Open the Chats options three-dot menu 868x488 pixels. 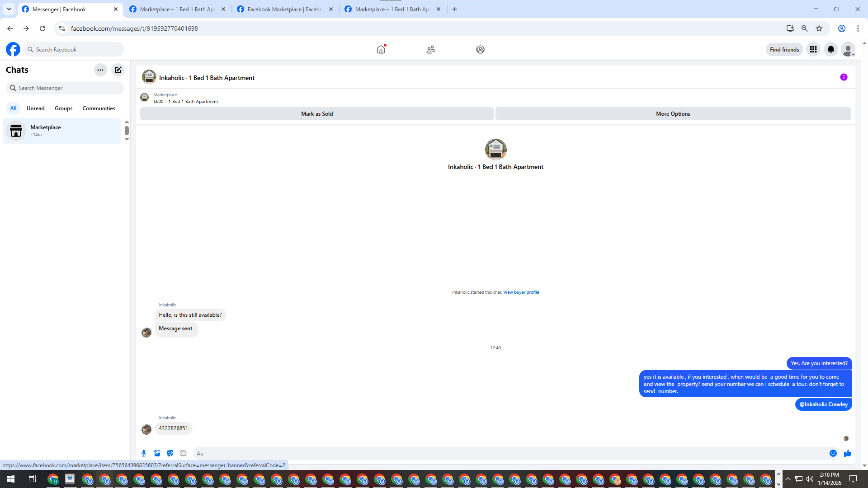pos(100,70)
